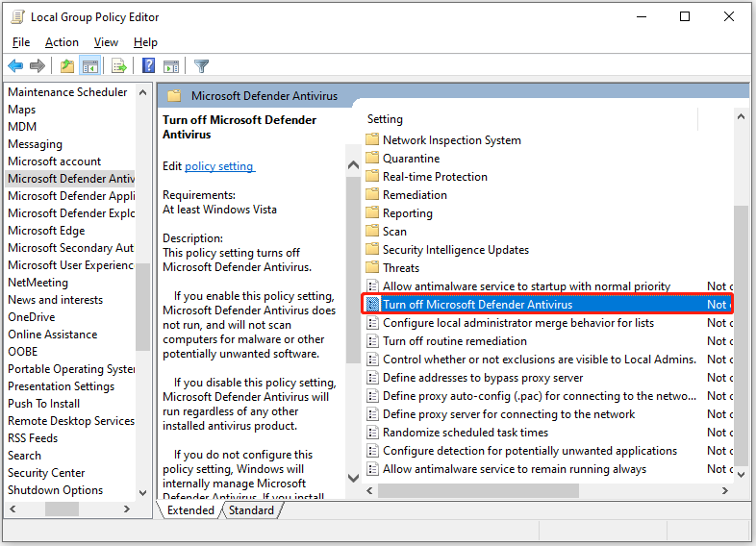Screen dimensions: 756x546
Task: Open the Help menu
Action: coord(145,42)
